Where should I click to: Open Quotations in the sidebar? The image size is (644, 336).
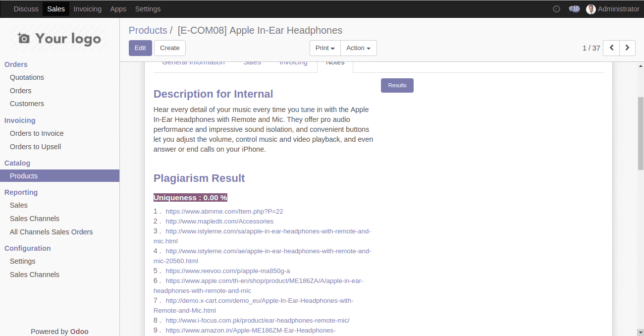(x=27, y=77)
